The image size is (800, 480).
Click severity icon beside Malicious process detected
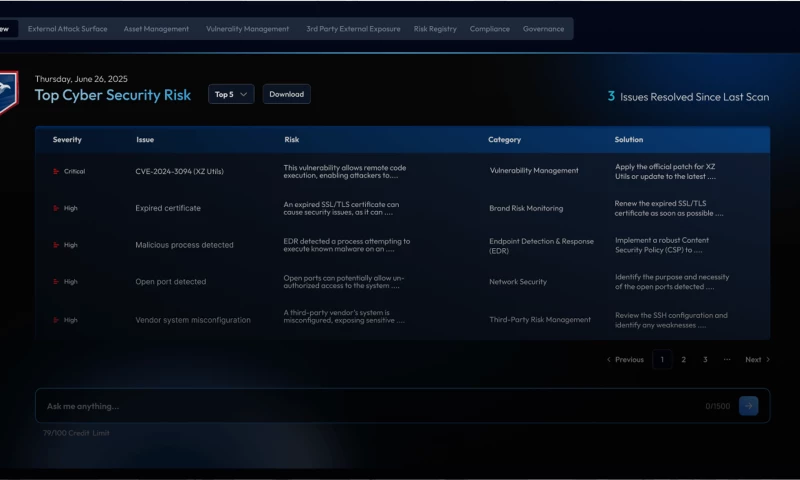[x=56, y=245]
